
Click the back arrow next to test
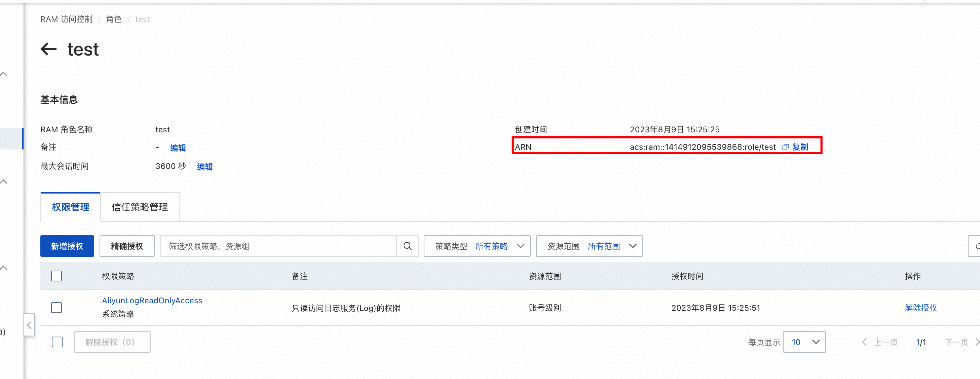click(49, 49)
